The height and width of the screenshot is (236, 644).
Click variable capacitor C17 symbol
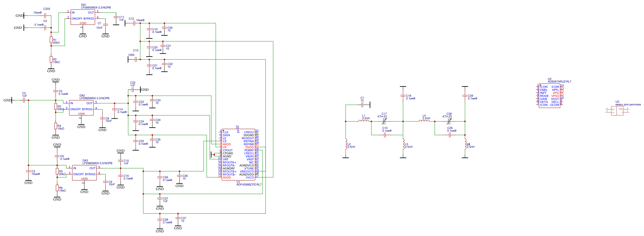coord(384,121)
